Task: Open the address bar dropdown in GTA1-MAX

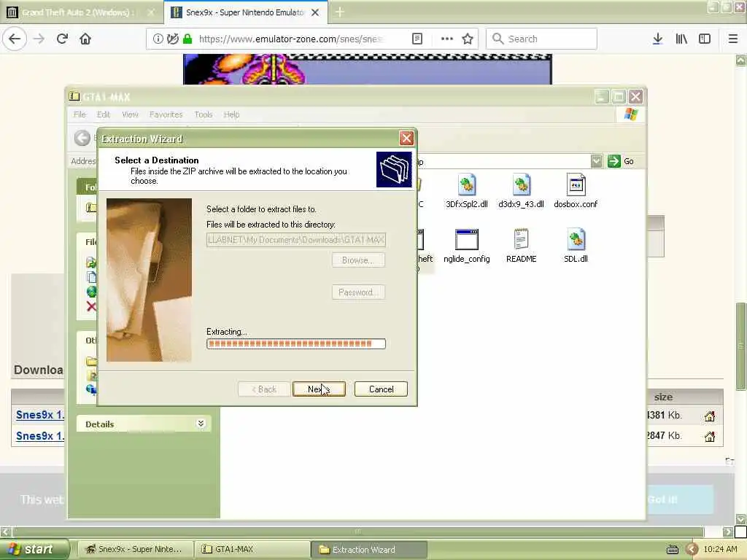Action: tap(596, 161)
